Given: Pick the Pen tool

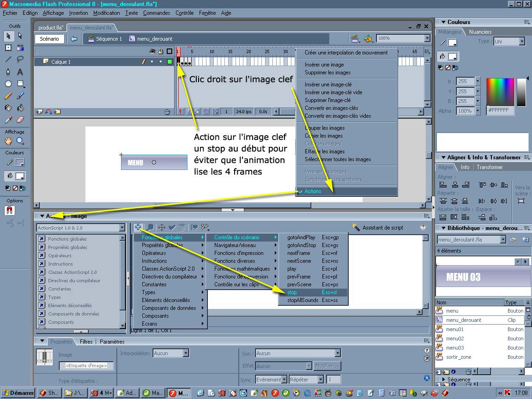Looking at the screenshot, I should 8,72.
